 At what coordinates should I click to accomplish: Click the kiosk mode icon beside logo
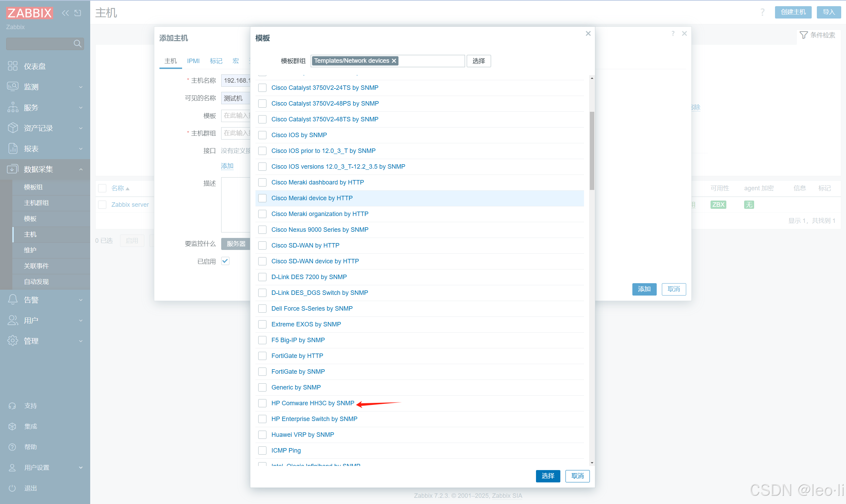pos(78,13)
